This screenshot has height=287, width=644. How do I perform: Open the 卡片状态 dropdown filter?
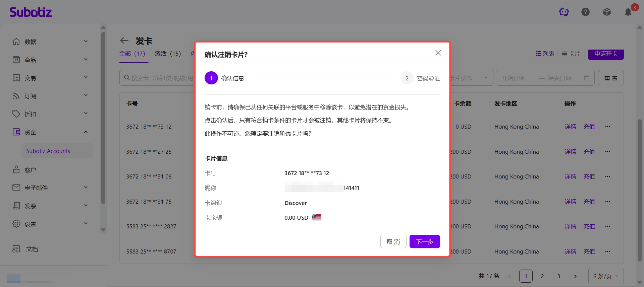(x=471, y=78)
